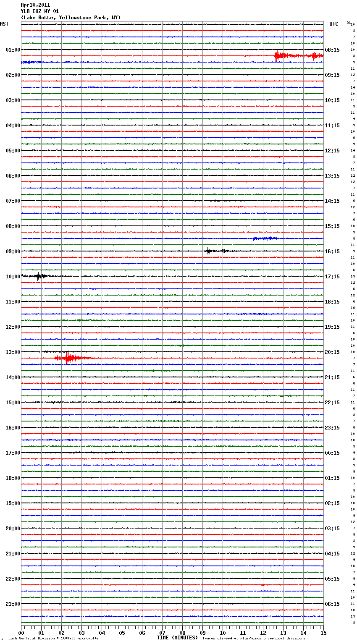
Task: Click the 01:15 UTC time label
Action: click(x=332, y=478)
